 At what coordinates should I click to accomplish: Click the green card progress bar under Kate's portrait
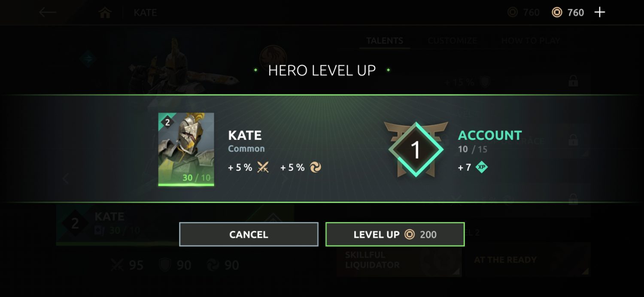[186, 185]
